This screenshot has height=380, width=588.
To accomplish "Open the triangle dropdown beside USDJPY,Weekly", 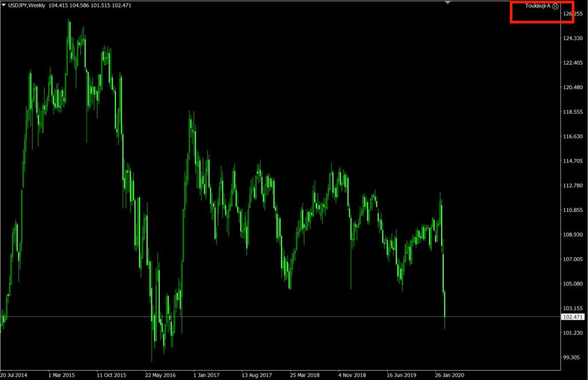I will [3, 5].
